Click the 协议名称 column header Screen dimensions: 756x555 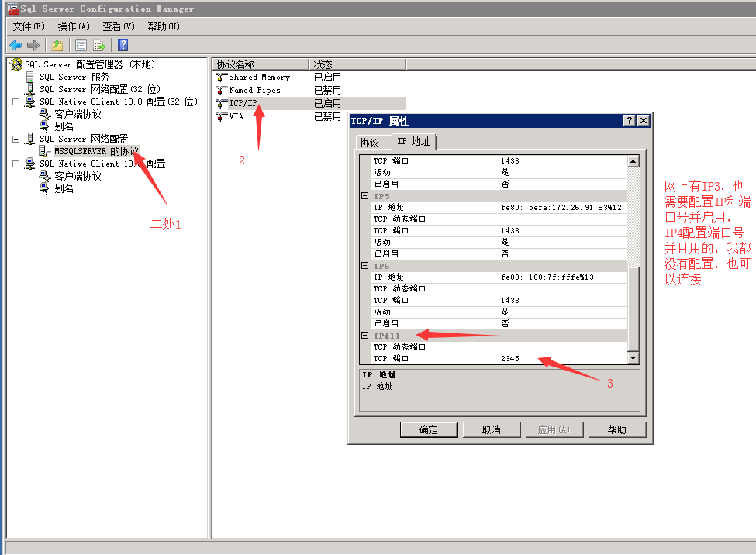tap(261, 64)
